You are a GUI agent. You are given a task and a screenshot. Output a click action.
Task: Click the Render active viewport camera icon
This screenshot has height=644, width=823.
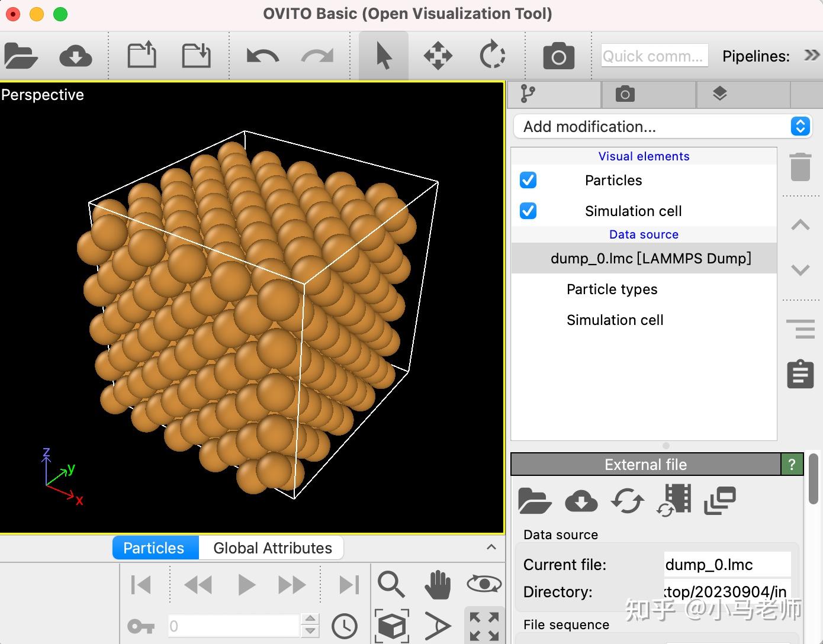558,56
